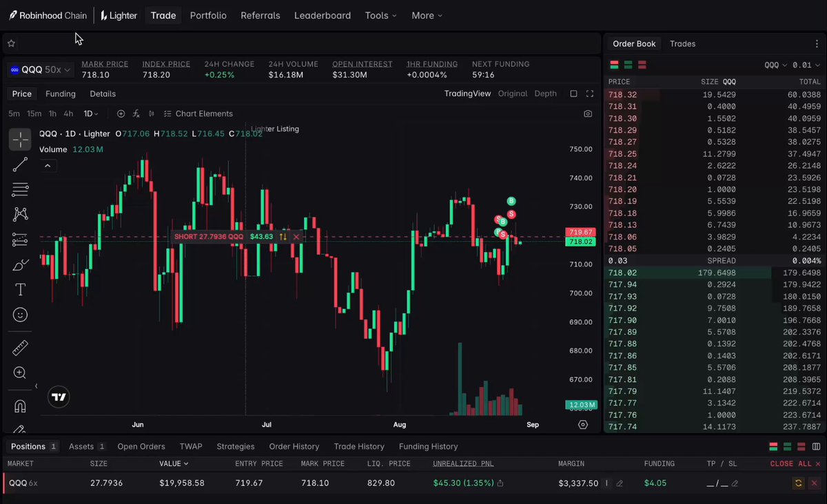Select the 15m timeframe
The width and height of the screenshot is (827, 504).
point(34,114)
